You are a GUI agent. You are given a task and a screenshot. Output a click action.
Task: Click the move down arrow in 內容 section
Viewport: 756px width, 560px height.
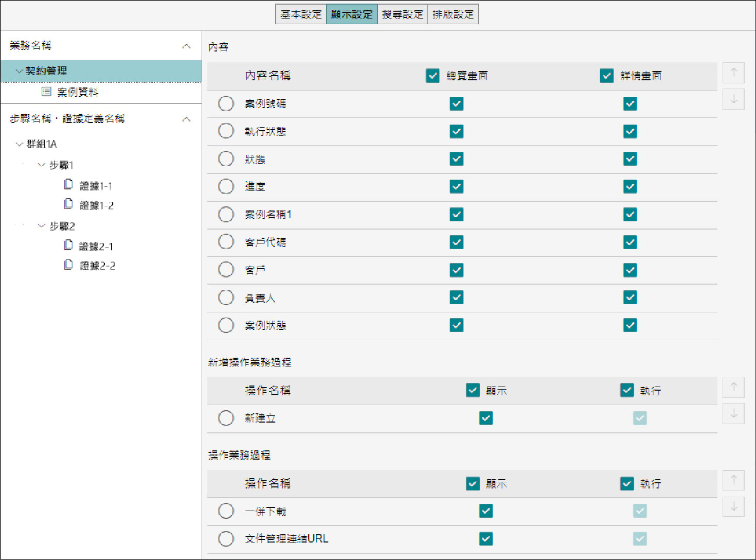point(733,99)
